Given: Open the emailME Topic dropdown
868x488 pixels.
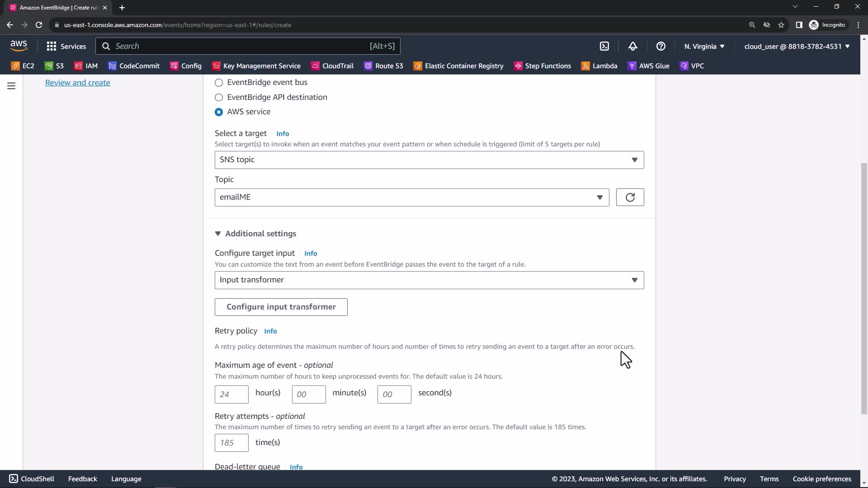Looking at the screenshot, I should click(411, 197).
